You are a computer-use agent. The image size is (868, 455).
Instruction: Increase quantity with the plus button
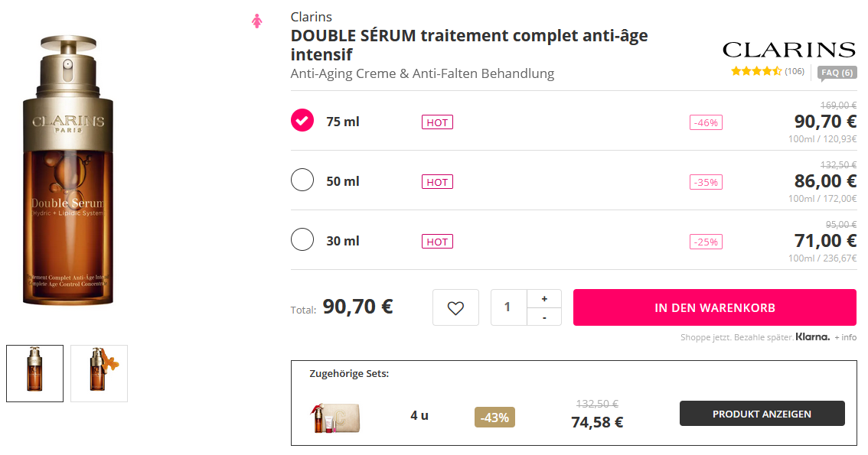point(543,298)
